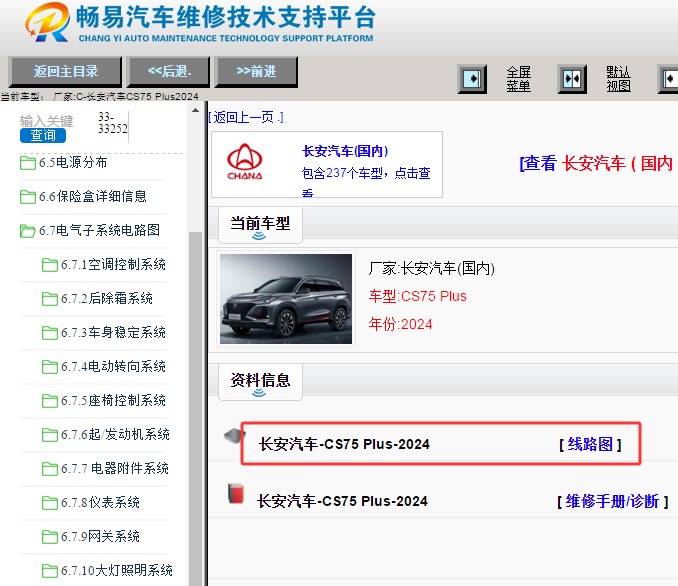Go forward with >>前进 button
The image size is (678, 586).
click(256, 71)
